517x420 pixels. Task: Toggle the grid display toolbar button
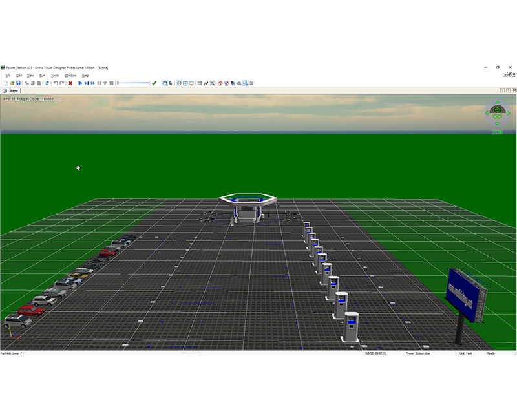tap(185, 83)
